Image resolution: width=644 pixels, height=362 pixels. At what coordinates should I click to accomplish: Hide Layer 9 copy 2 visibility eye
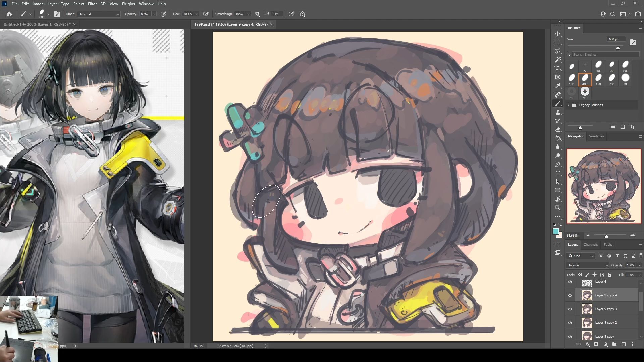[x=570, y=323]
